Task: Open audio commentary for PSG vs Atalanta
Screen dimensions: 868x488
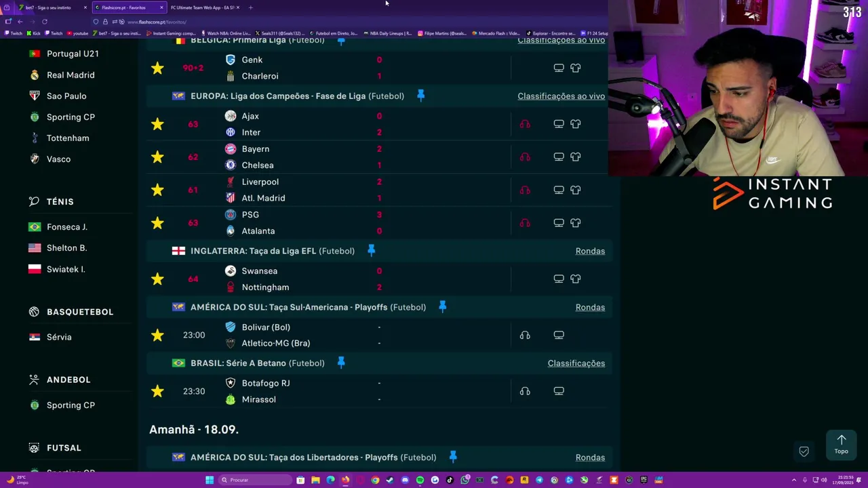Action: click(x=525, y=223)
